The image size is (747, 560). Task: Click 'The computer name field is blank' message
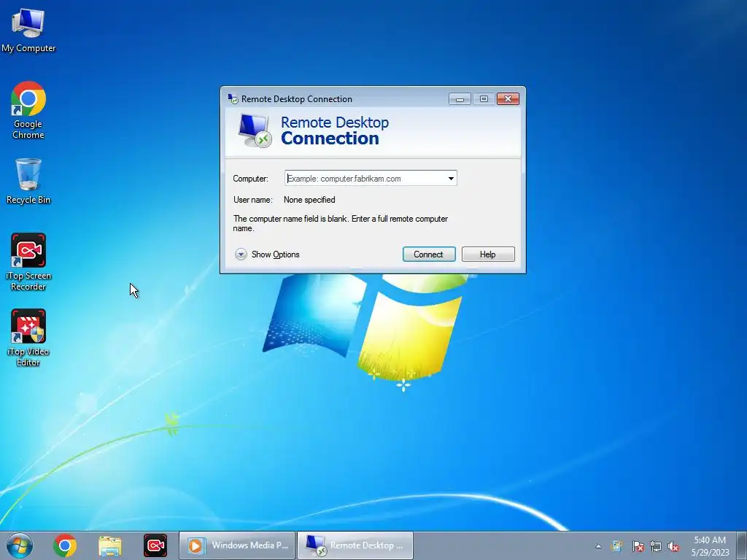pyautogui.click(x=340, y=223)
